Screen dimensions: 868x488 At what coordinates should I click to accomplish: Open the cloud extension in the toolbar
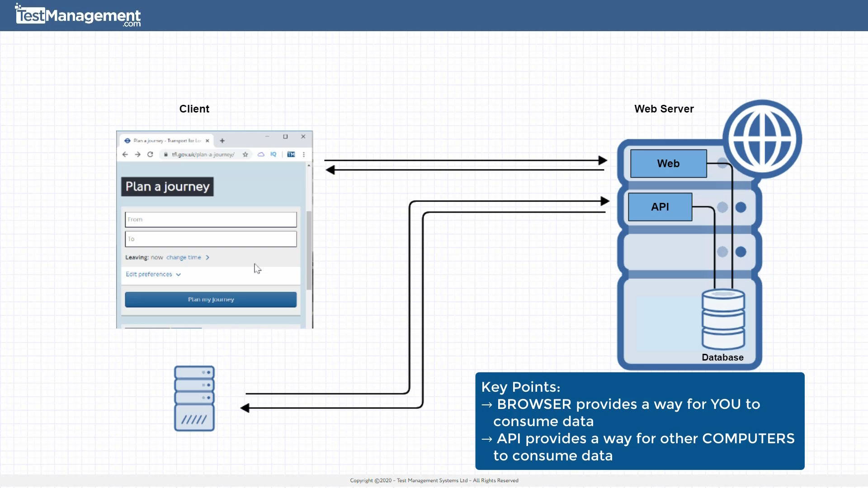click(261, 154)
